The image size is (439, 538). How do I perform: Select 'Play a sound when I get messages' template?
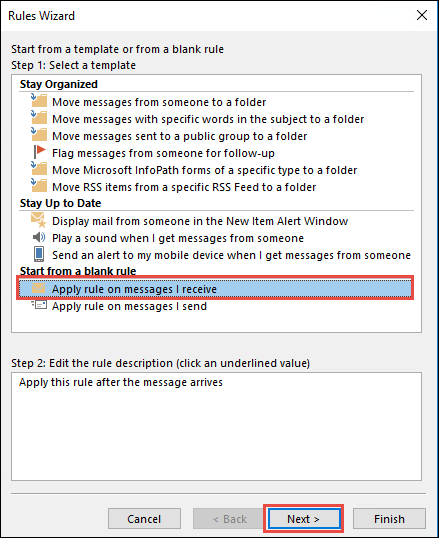(x=178, y=238)
